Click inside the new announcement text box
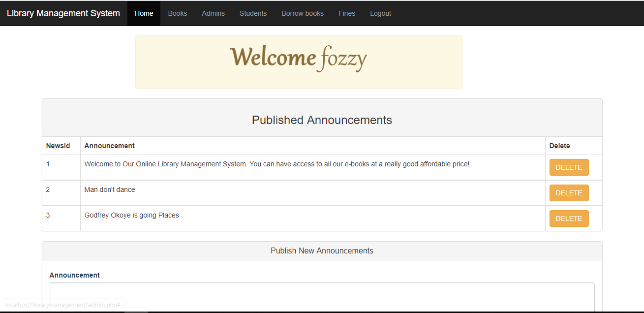The width and height of the screenshot is (644, 313). coord(322,295)
